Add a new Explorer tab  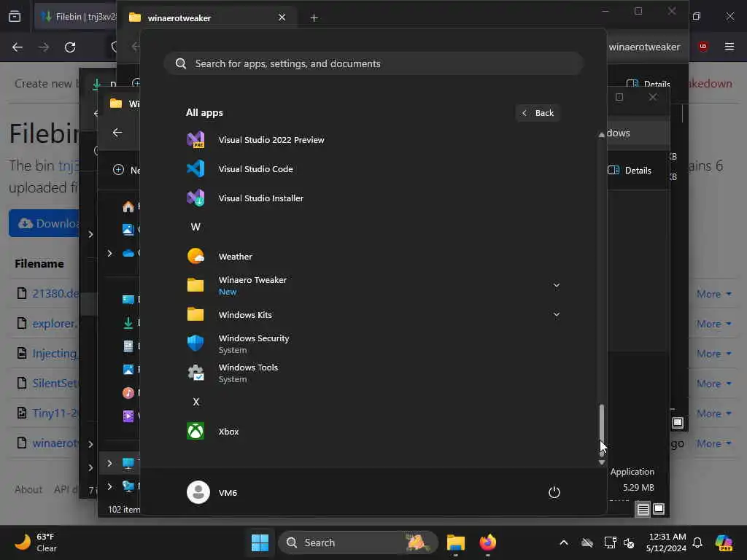click(x=314, y=17)
